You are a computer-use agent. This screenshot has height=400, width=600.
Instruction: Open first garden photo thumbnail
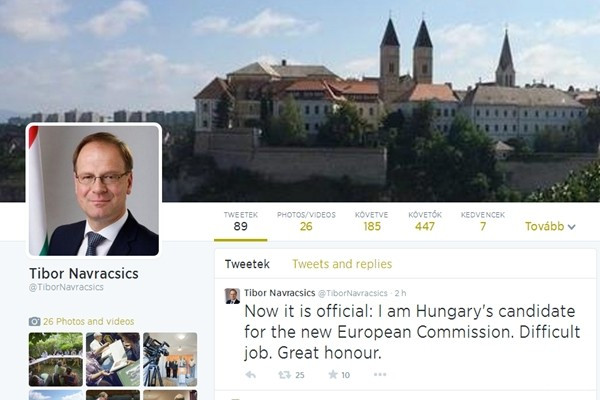55,359
